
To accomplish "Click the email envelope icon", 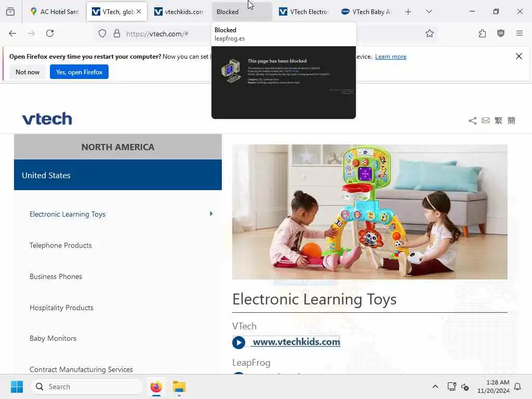I will pos(486,121).
